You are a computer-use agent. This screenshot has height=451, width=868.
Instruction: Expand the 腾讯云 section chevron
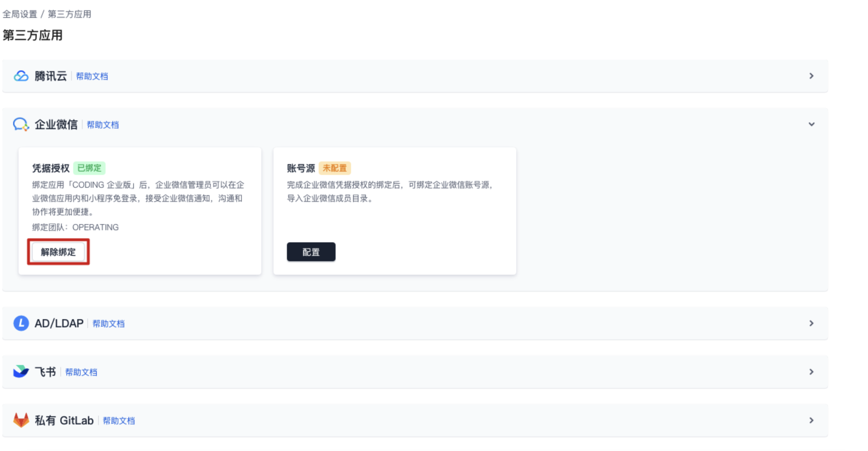811,76
